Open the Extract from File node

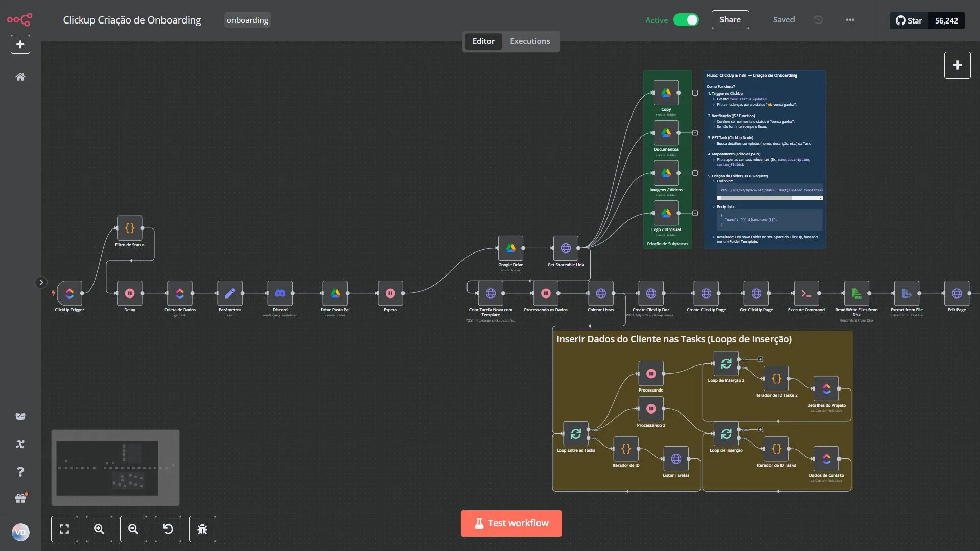click(x=906, y=293)
